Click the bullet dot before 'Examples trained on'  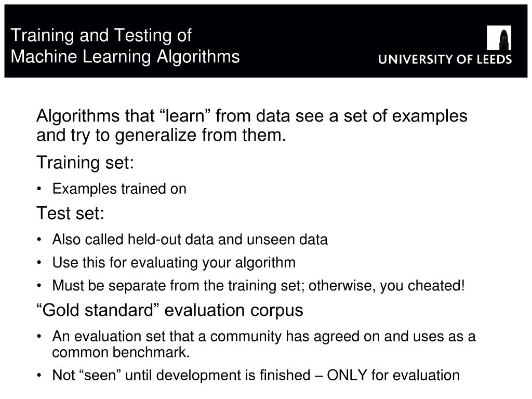(x=39, y=189)
